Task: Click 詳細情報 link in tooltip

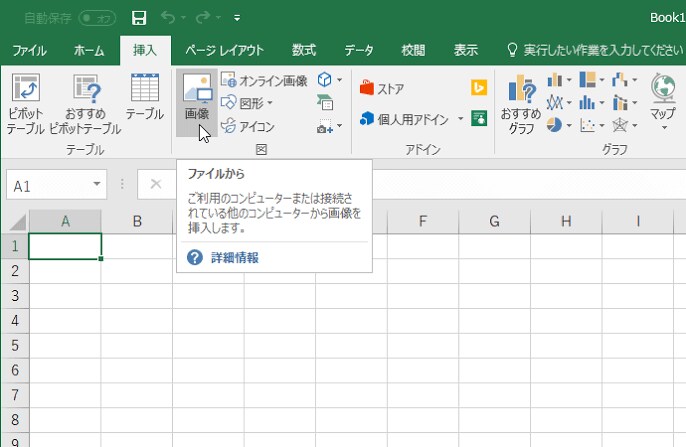Action: 234,258
